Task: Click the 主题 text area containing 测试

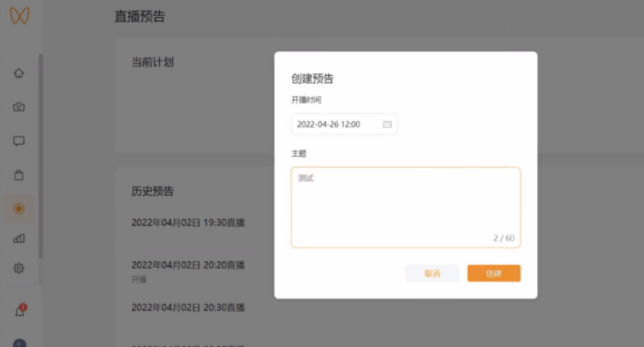Action: (x=405, y=207)
